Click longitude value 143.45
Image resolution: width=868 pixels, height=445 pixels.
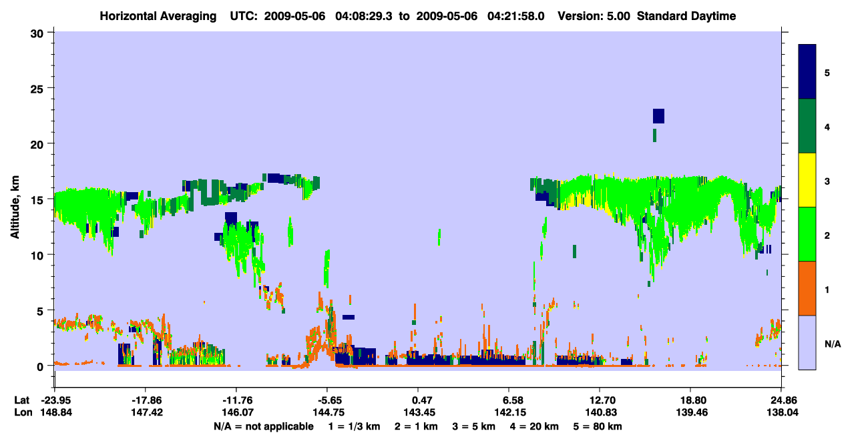[418, 412]
